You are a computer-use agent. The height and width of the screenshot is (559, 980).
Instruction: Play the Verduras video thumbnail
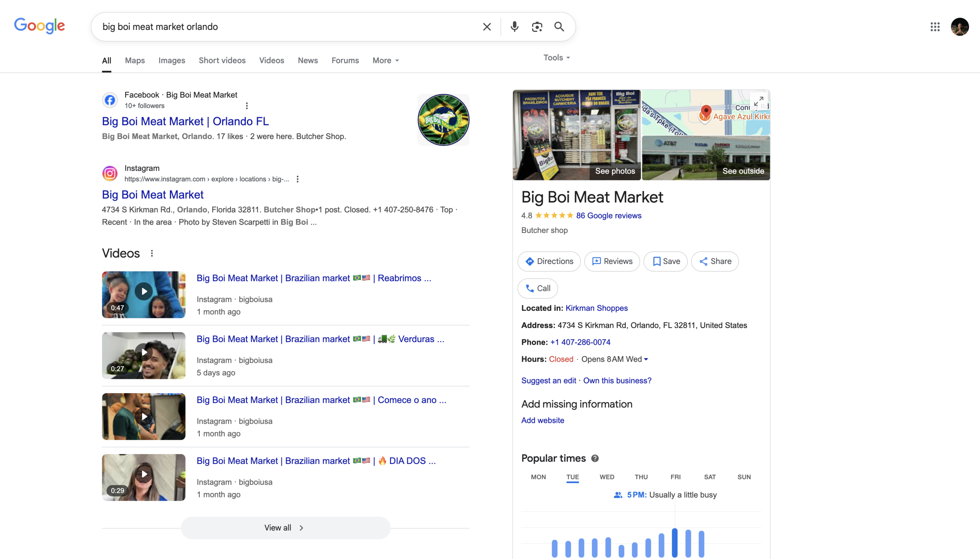click(144, 356)
